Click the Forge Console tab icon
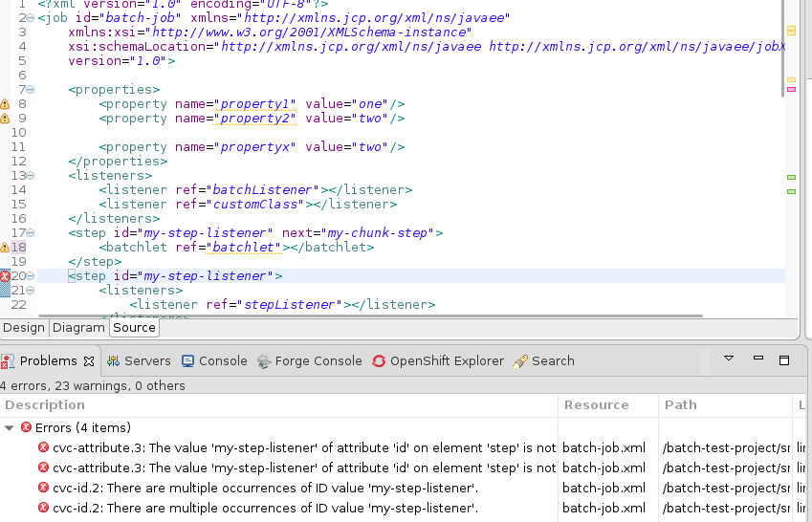 (264, 361)
